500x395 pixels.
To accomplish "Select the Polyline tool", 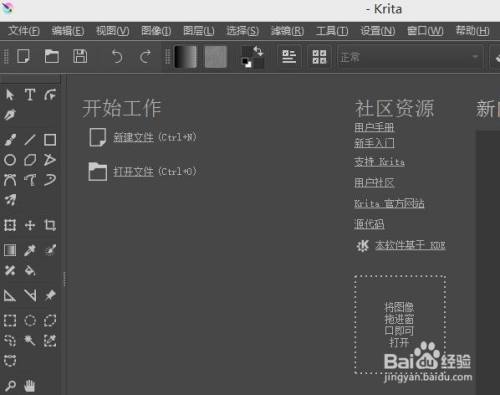I will point(50,160).
